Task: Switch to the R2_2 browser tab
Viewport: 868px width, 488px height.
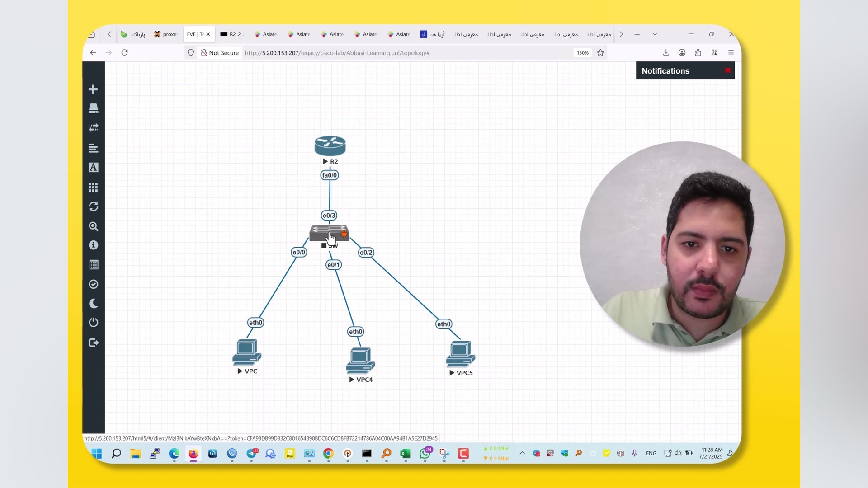Action: point(232,34)
